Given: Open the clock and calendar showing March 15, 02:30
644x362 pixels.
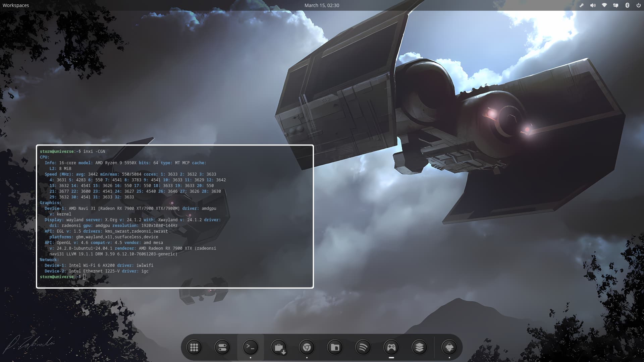Looking at the screenshot, I should [x=322, y=5].
